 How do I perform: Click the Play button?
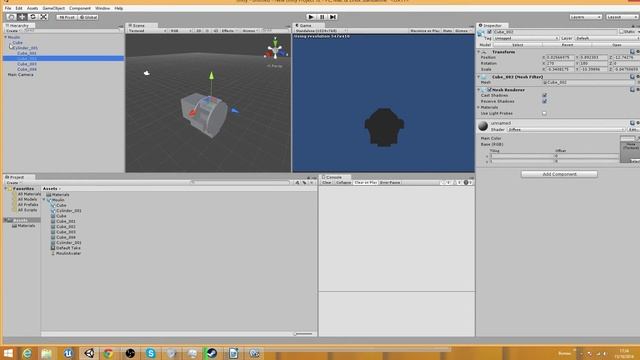311,17
